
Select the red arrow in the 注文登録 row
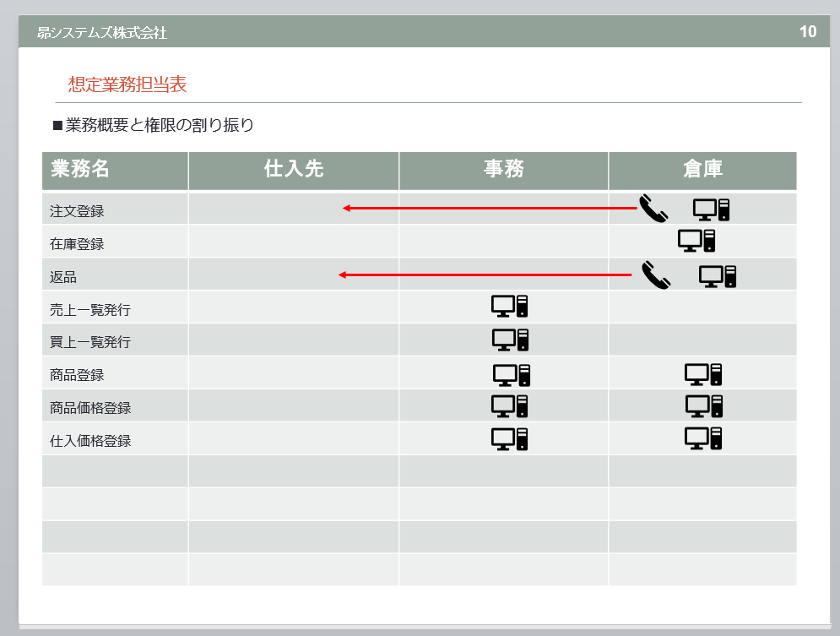(490, 208)
